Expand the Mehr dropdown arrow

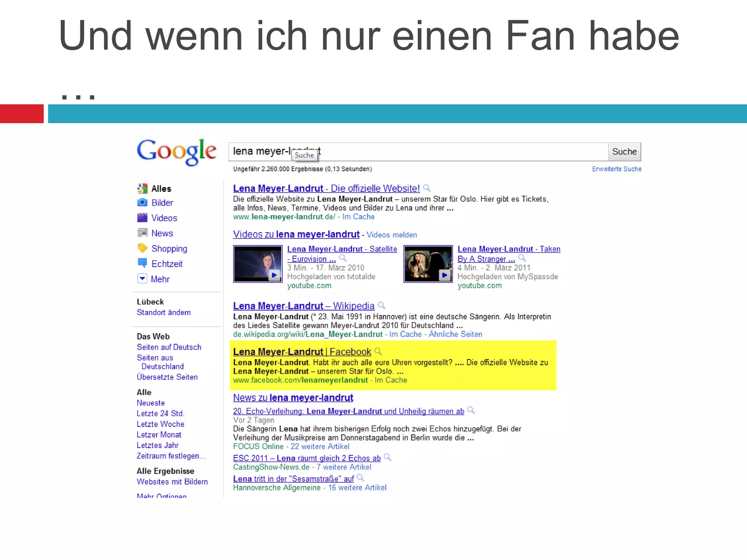142,279
